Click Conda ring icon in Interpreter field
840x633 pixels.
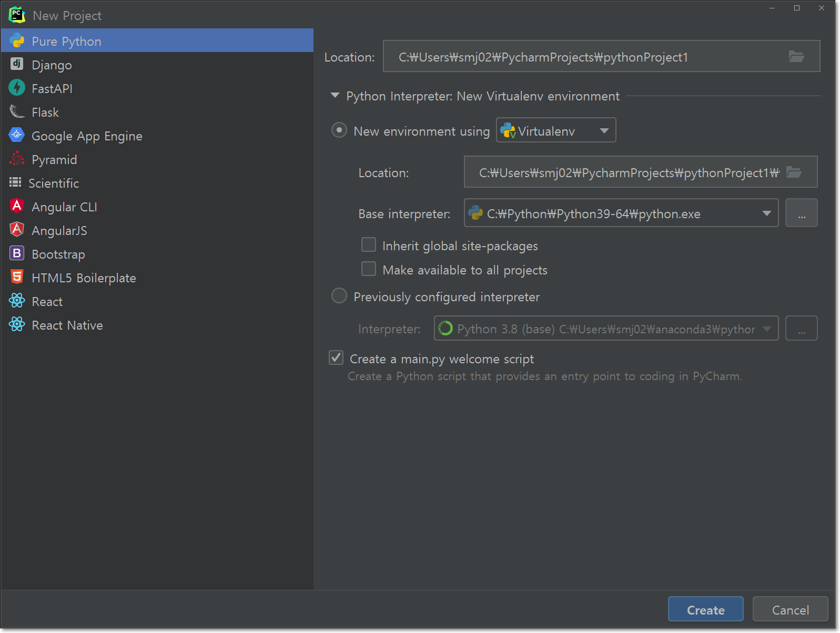[x=446, y=328]
